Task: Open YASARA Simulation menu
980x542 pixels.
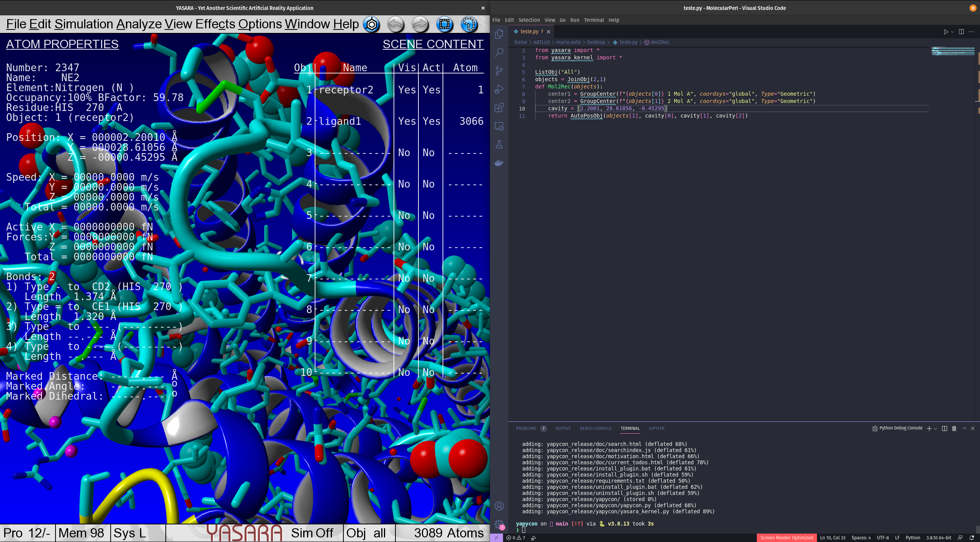Action: tap(84, 24)
